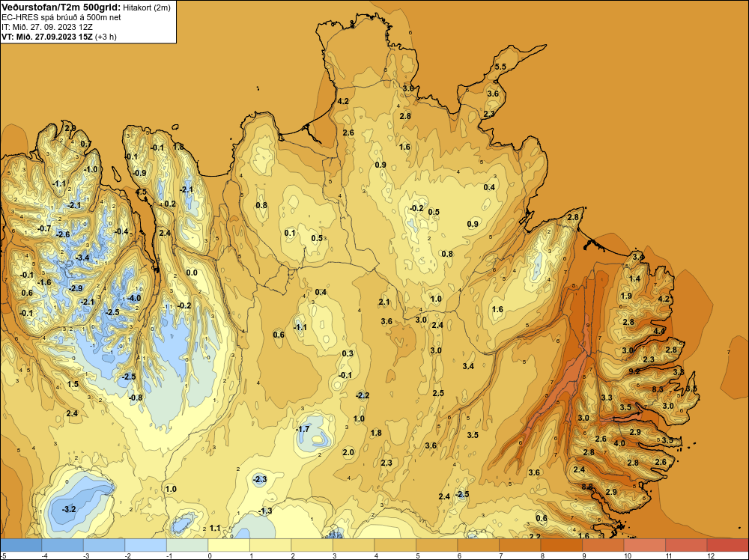Select the legend swatch between 4 and 5
The image size is (749, 560).
click(395, 545)
